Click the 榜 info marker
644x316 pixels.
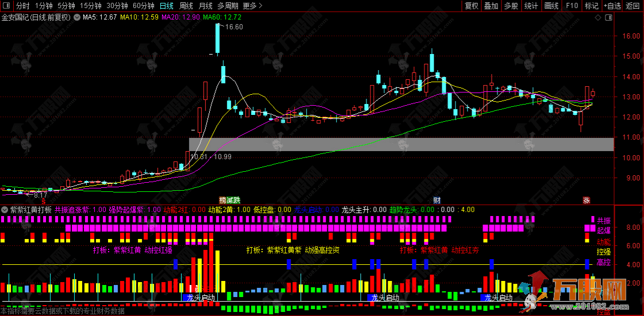coord(222,201)
